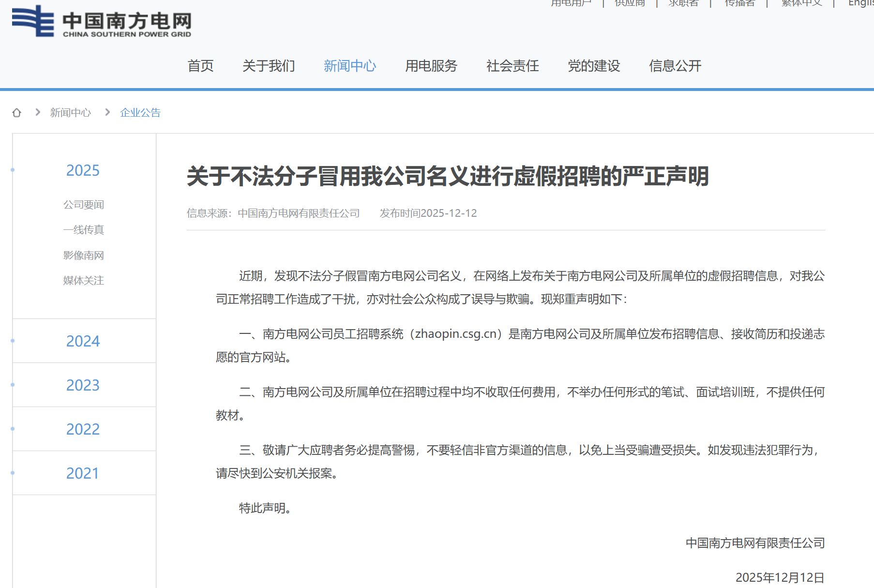Open 关于我们 navigation menu

click(269, 66)
